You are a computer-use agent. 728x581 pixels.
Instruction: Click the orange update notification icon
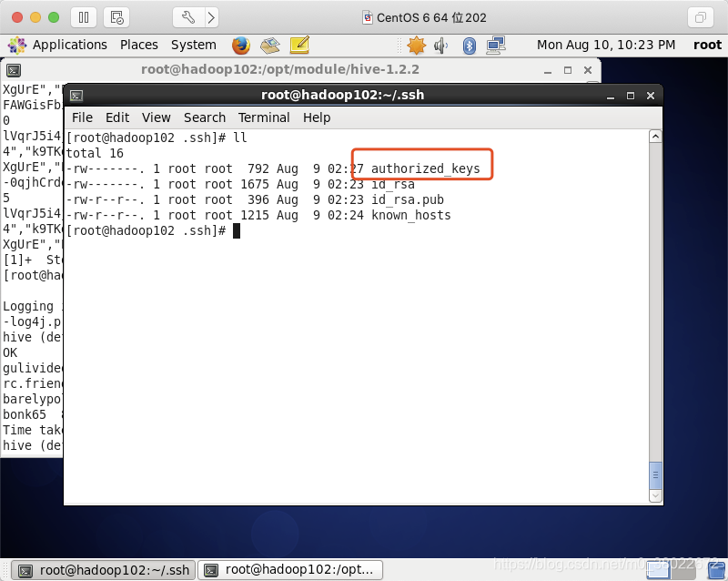tap(417, 46)
